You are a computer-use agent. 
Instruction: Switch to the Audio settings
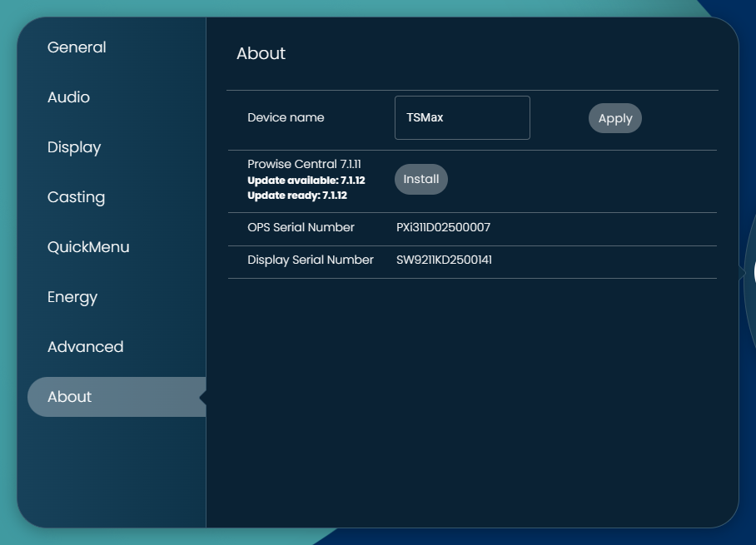(x=68, y=97)
